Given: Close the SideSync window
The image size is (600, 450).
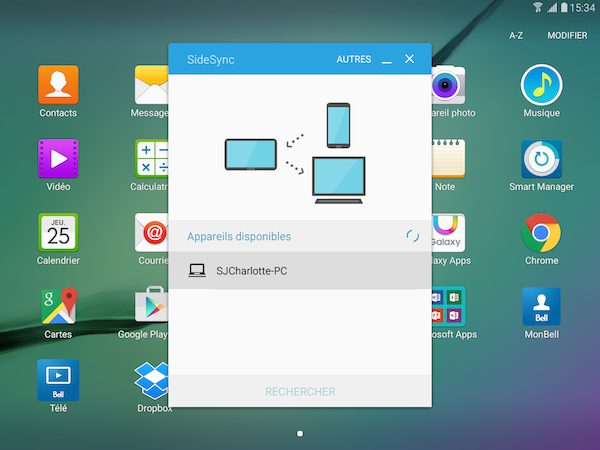Looking at the screenshot, I should click(409, 59).
